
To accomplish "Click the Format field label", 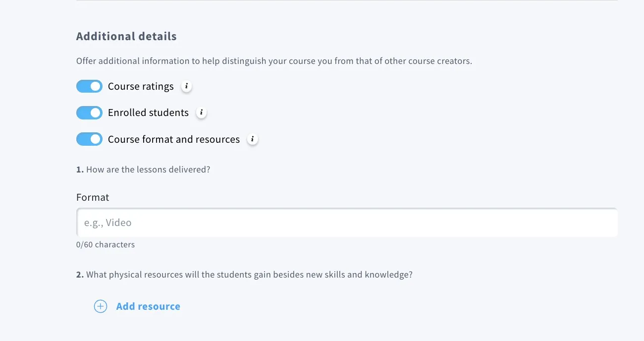I will [x=93, y=197].
